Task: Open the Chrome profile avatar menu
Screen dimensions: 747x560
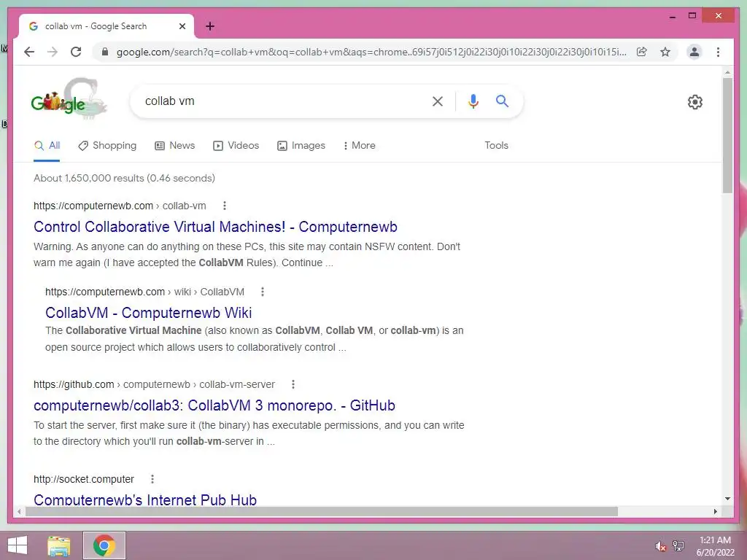Action: [694, 52]
